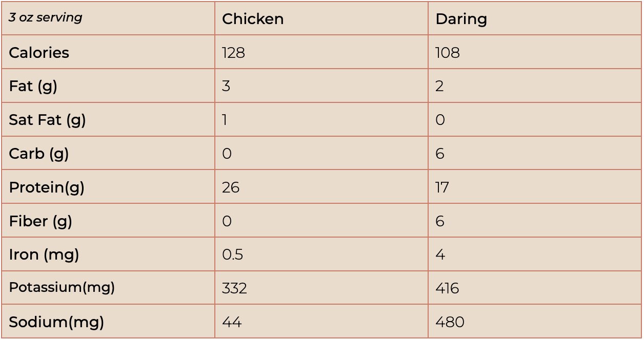Select the Fiber (g) row label
The width and height of the screenshot is (644, 340).
41,221
